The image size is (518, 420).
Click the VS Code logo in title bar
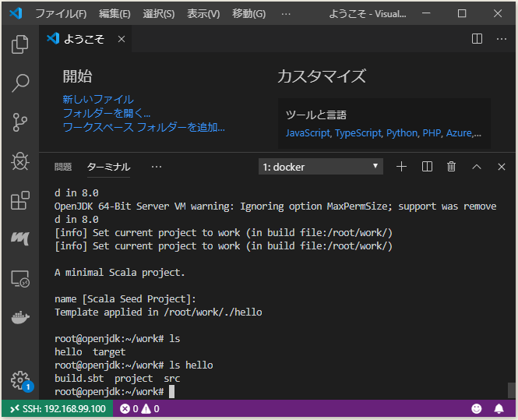(x=16, y=13)
